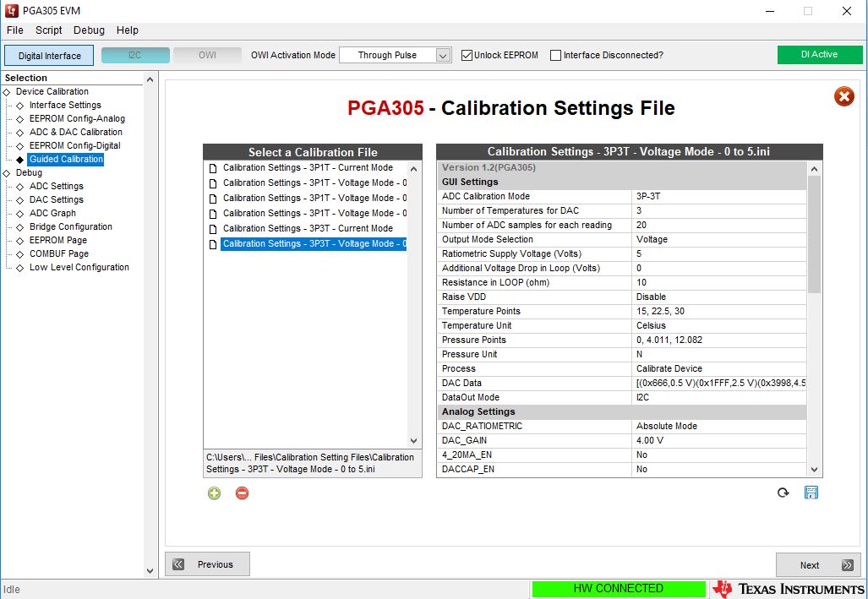The height and width of the screenshot is (599, 868).
Task: Select Interface Settings in the tree
Action: pyautogui.click(x=65, y=106)
